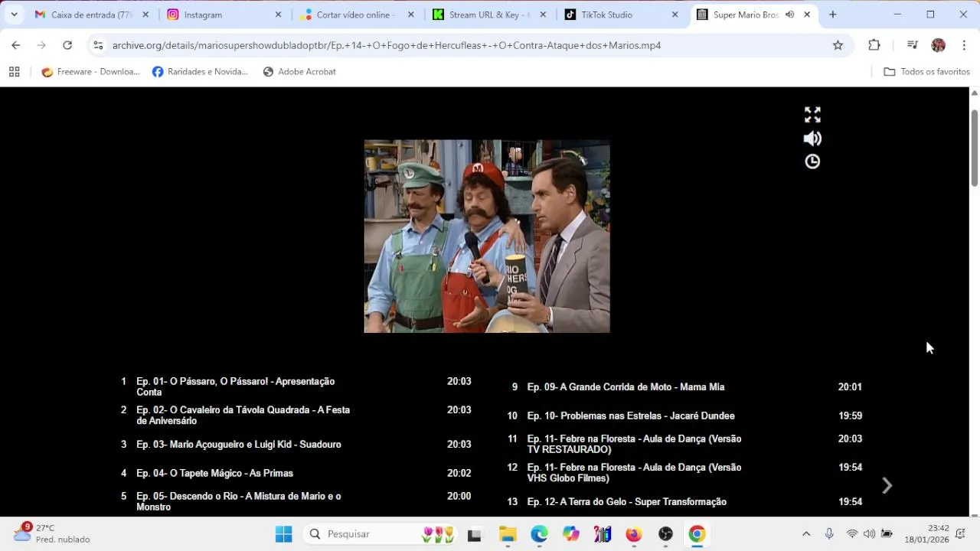This screenshot has width=980, height=551.
Task: Open the clock showing 23:42 18/01/2026
Action: click(x=926, y=534)
